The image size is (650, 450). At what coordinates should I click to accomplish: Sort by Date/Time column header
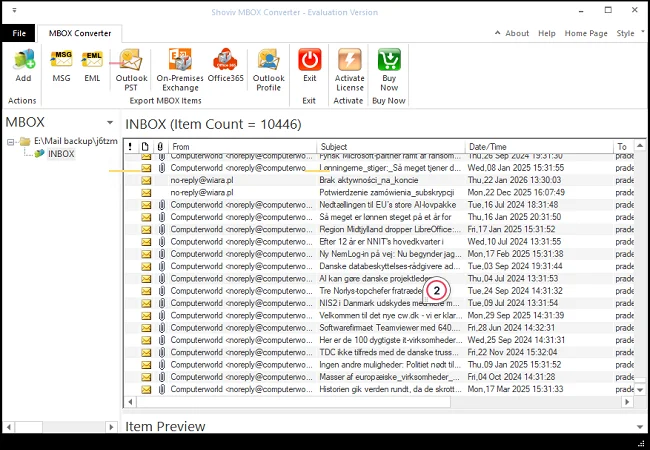(539, 147)
